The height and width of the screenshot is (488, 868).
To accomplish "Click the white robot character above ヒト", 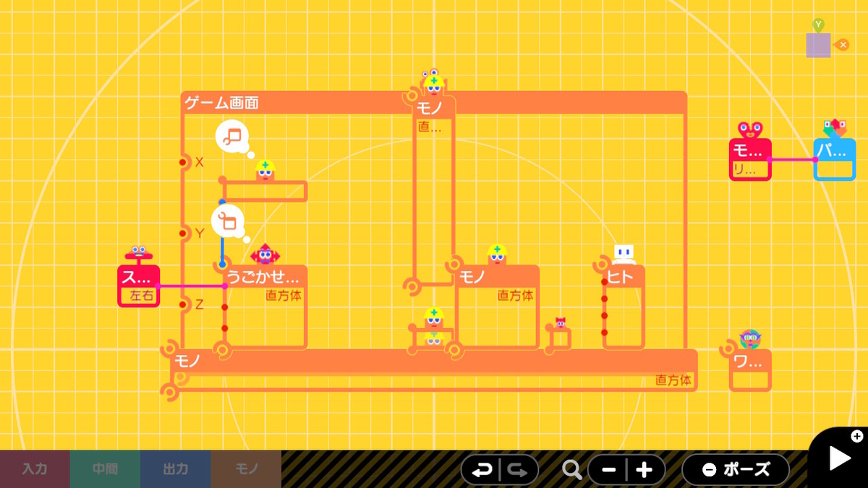I will (624, 254).
